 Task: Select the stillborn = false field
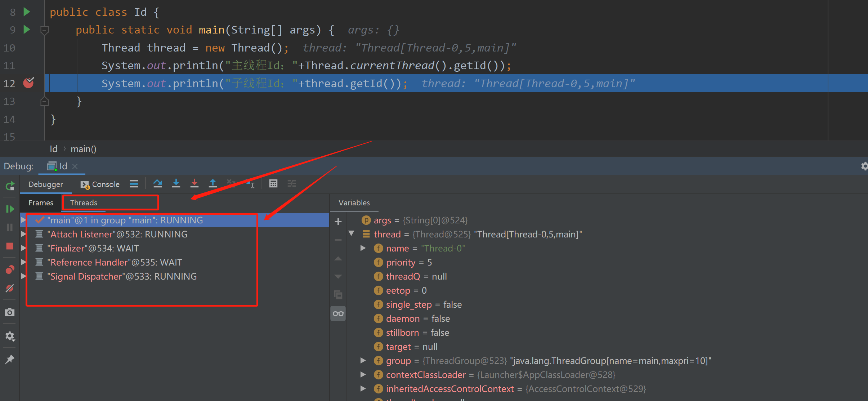607,333
